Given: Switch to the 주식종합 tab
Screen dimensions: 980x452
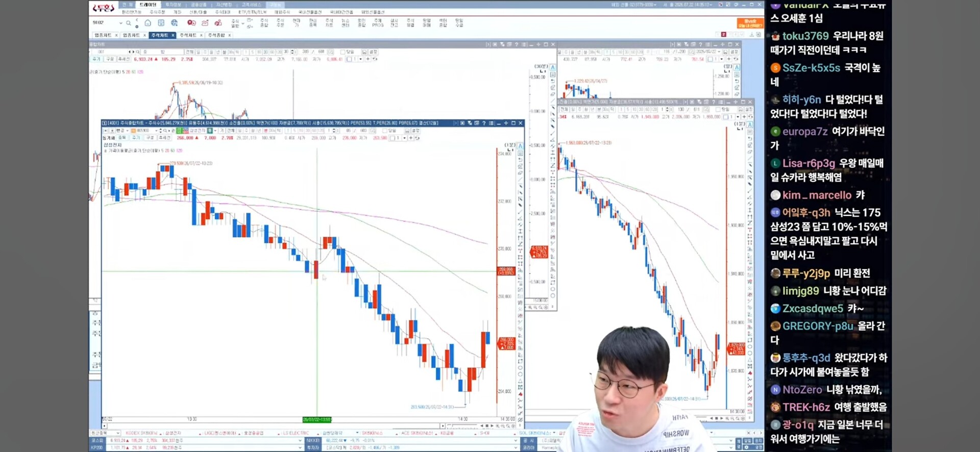Looking at the screenshot, I should [216, 35].
